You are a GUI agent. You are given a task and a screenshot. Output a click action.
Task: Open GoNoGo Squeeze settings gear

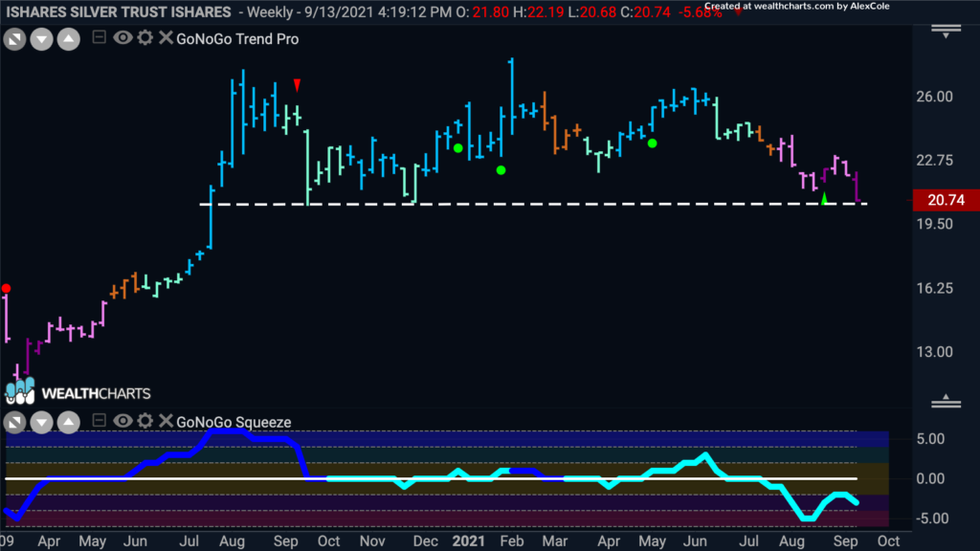[145, 421]
